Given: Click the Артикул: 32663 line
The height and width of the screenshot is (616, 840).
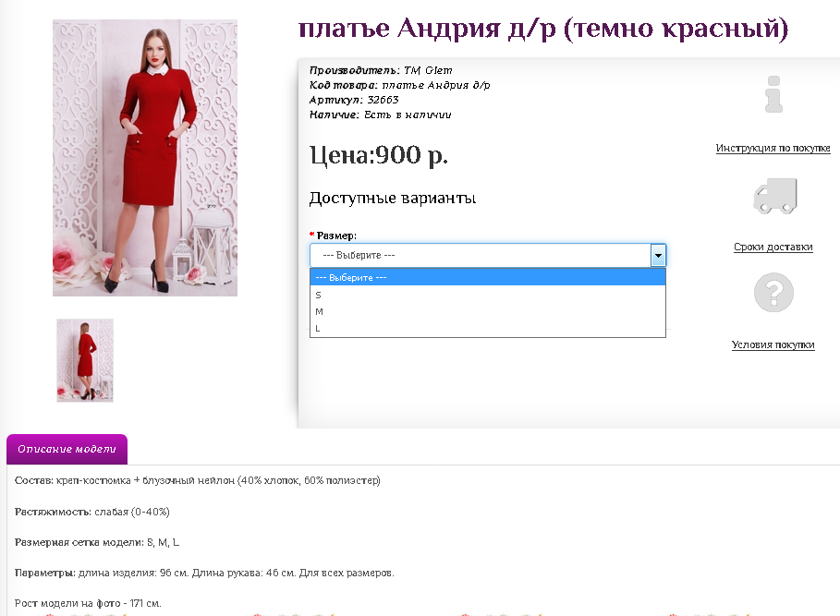Looking at the screenshot, I should 354,100.
